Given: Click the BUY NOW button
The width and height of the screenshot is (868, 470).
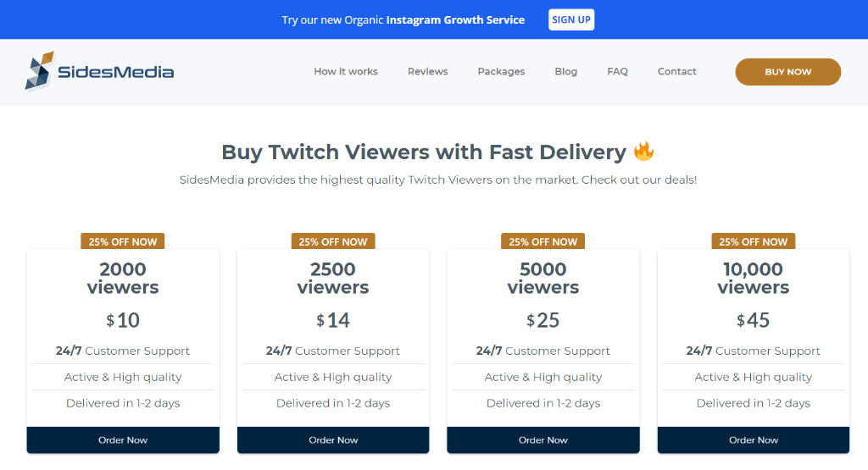Looking at the screenshot, I should coord(787,72).
